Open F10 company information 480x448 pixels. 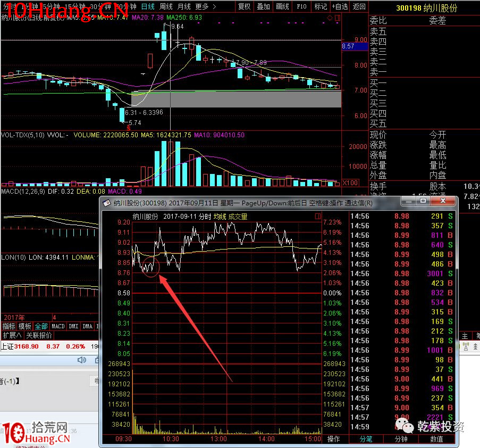[301, 6]
